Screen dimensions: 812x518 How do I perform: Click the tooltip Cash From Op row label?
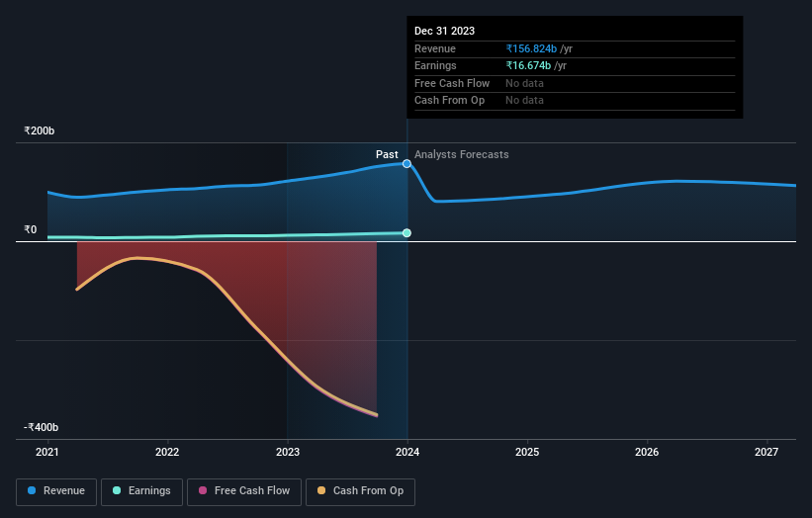[x=449, y=101]
